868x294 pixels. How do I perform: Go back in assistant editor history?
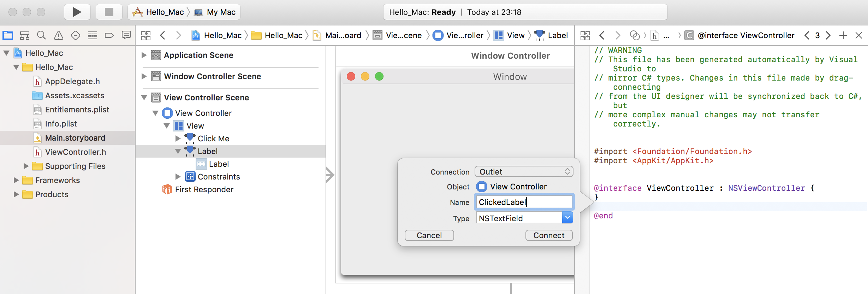[x=602, y=35]
